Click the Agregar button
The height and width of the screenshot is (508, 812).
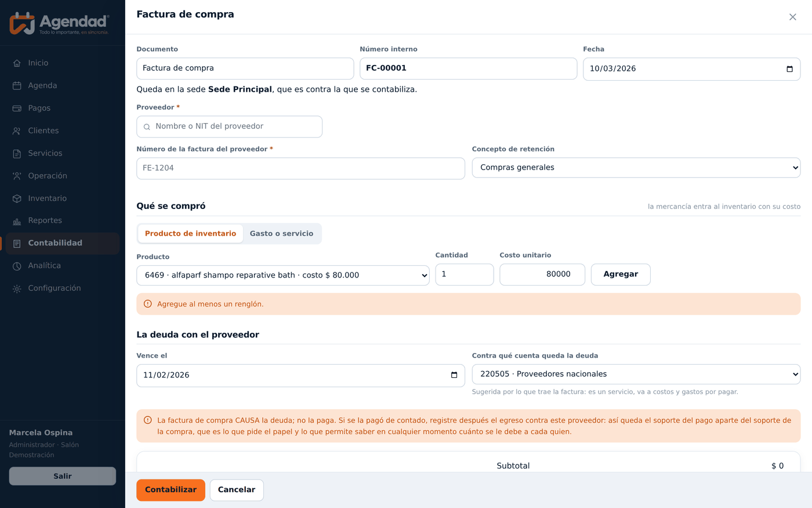click(621, 275)
